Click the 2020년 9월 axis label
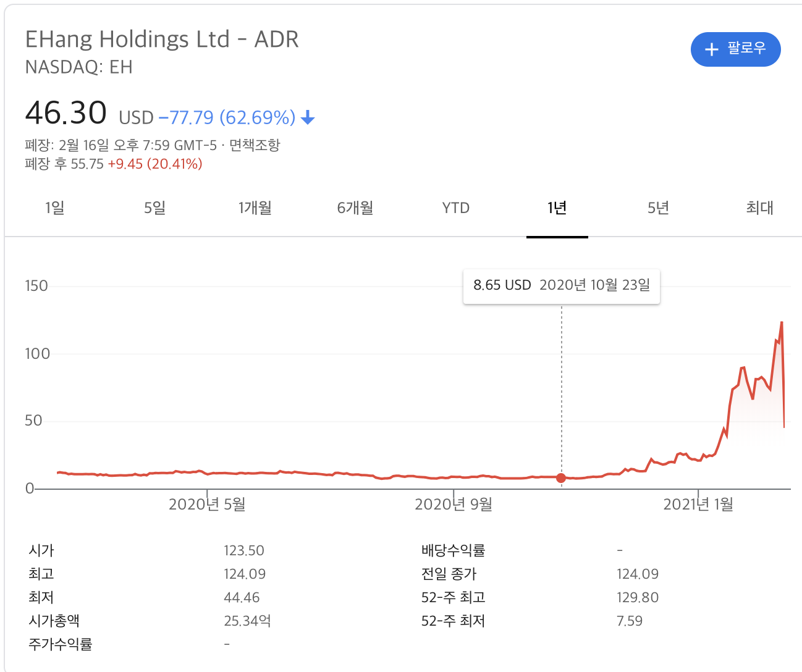This screenshot has width=802, height=672. pos(454,505)
